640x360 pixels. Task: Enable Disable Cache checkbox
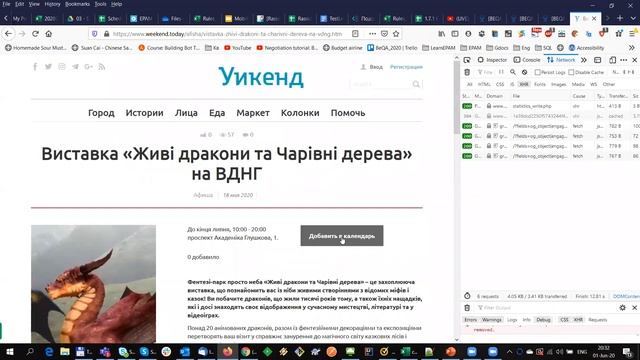571,72
